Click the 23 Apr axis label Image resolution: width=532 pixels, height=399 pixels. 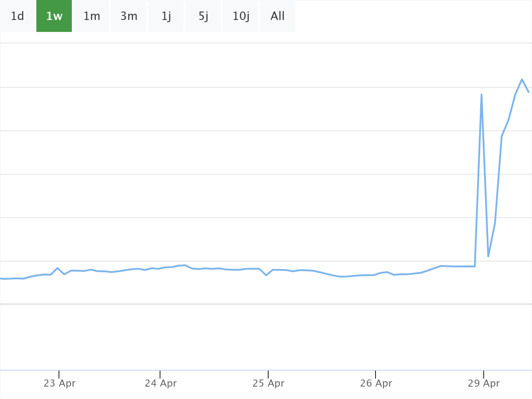tap(59, 383)
